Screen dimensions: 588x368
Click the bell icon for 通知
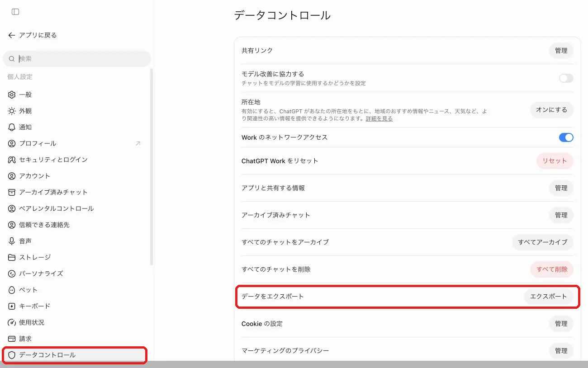click(12, 127)
